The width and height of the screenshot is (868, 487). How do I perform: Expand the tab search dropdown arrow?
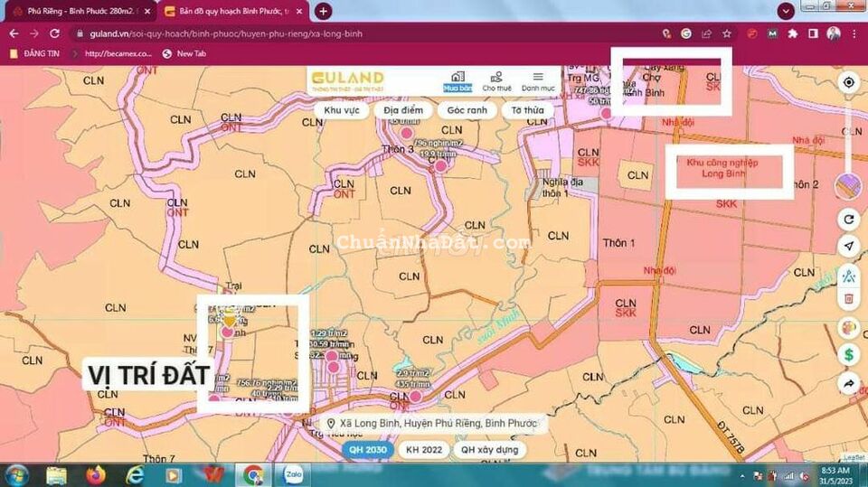click(x=786, y=11)
